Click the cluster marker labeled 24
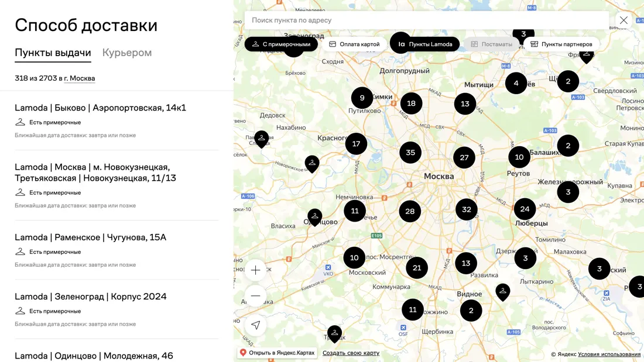The width and height of the screenshot is (644, 362). (525, 209)
